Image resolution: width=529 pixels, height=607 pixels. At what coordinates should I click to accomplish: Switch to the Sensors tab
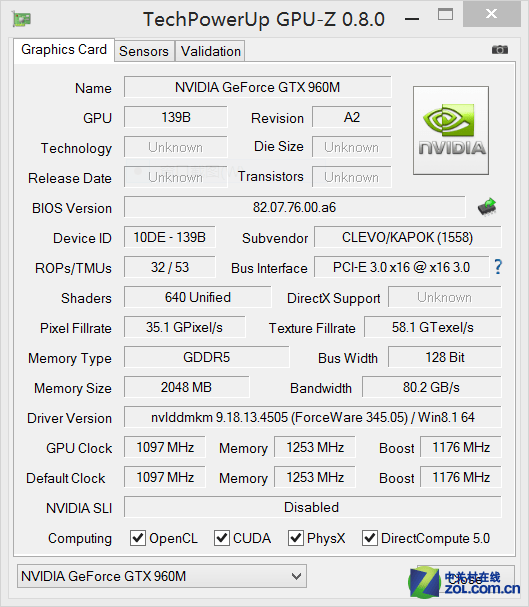(144, 51)
